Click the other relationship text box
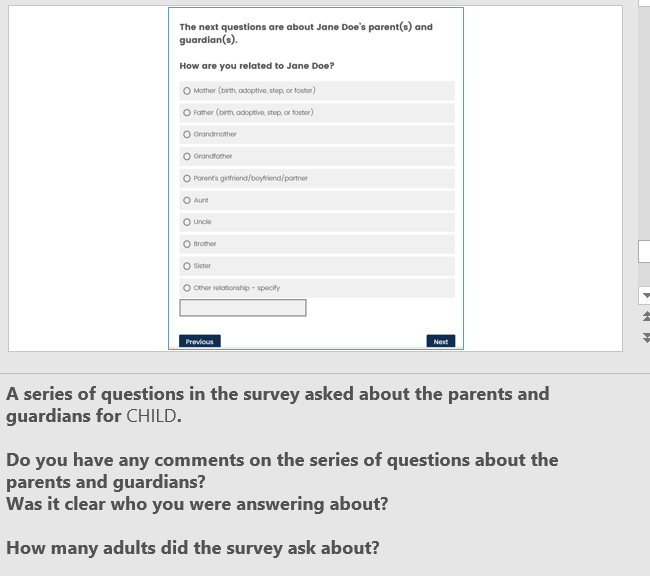Image resolution: width=650 pixels, height=576 pixels. (x=243, y=308)
